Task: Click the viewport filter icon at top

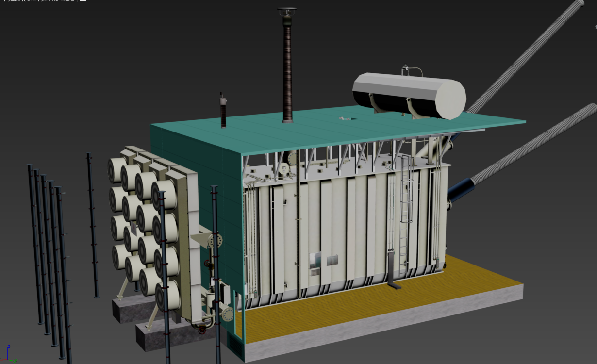Action: [83, 0]
